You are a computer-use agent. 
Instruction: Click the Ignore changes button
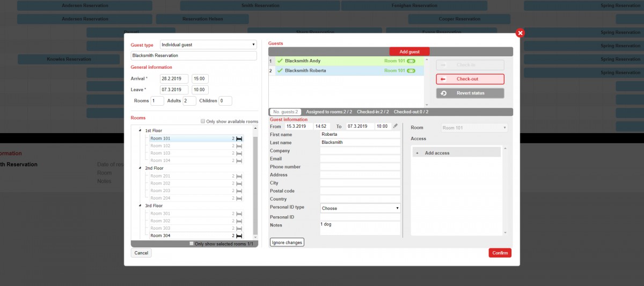[x=287, y=243]
